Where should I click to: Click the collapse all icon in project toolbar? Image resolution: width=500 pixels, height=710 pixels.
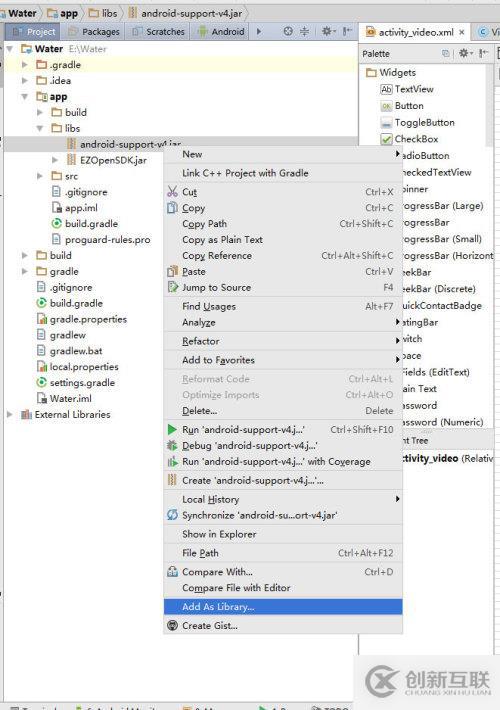304,31
